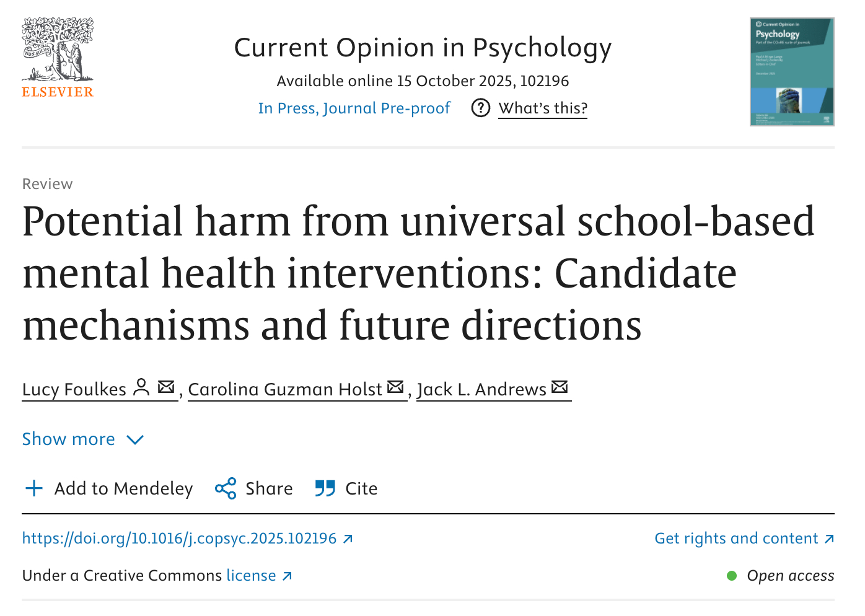Click Jack L. Andrews' email envelope icon
865x616 pixels.
pyautogui.click(x=560, y=387)
